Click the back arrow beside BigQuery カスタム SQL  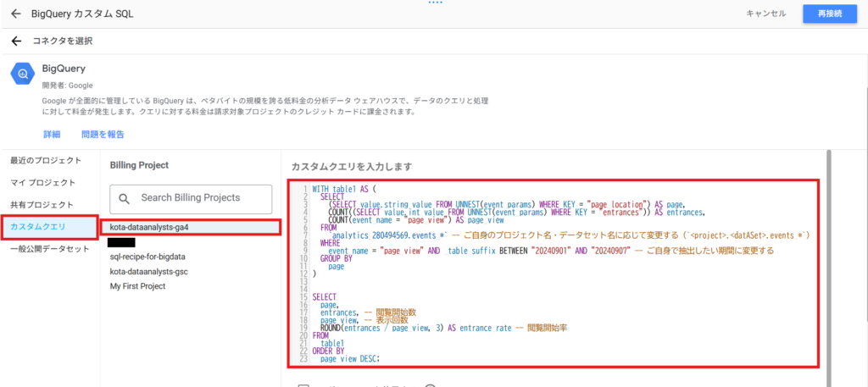(15, 14)
